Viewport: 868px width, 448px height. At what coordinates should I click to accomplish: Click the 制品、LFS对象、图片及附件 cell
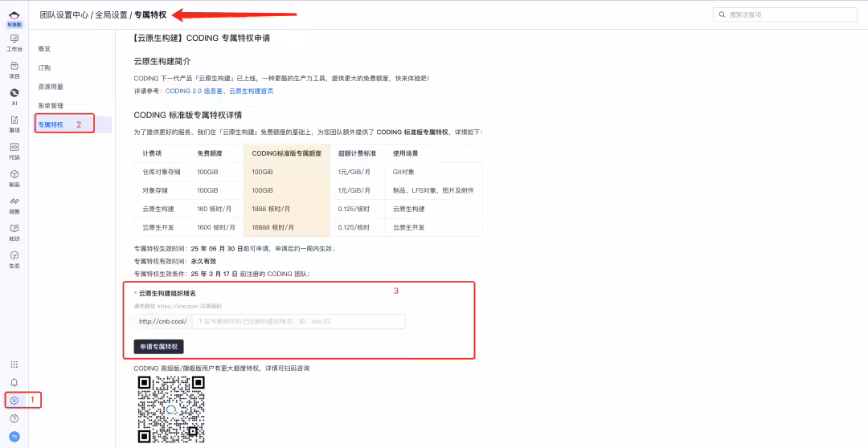433,190
